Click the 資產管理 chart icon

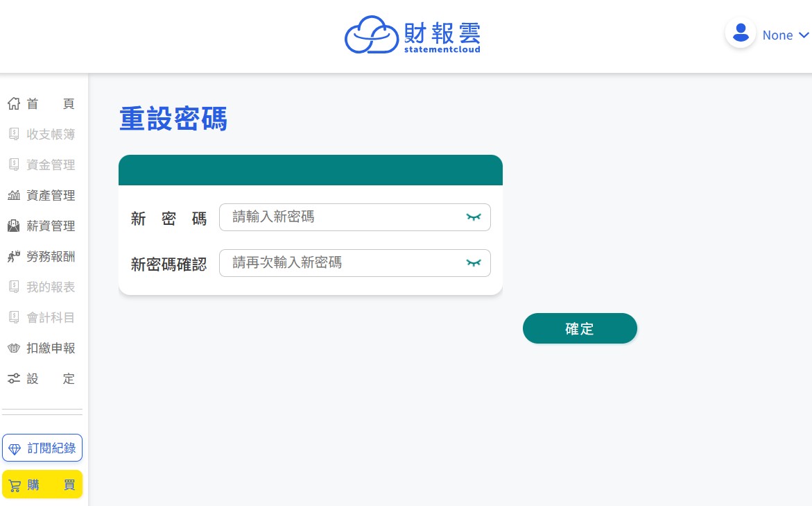[x=13, y=196]
